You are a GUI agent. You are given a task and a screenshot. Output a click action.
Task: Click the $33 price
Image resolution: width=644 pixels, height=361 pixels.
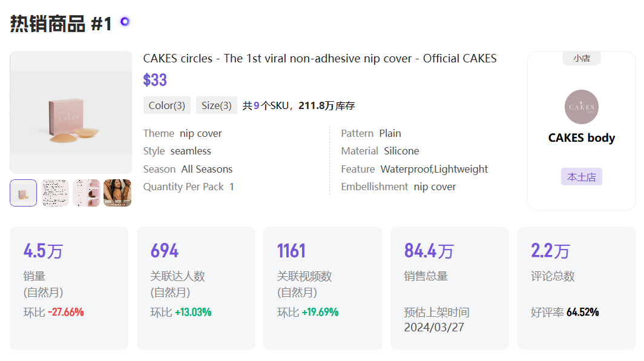(x=155, y=80)
